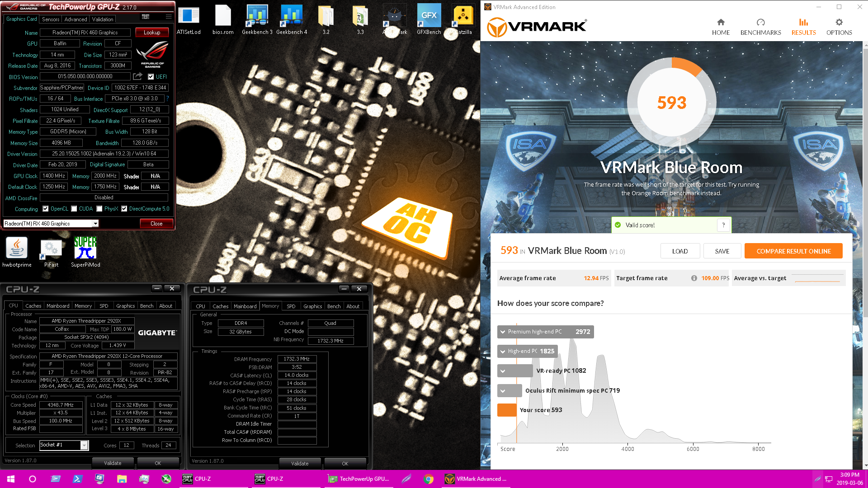This screenshot has height=488, width=868.
Task: Toggle the PhysX checkbox in GPU-Z
Action: [99, 209]
